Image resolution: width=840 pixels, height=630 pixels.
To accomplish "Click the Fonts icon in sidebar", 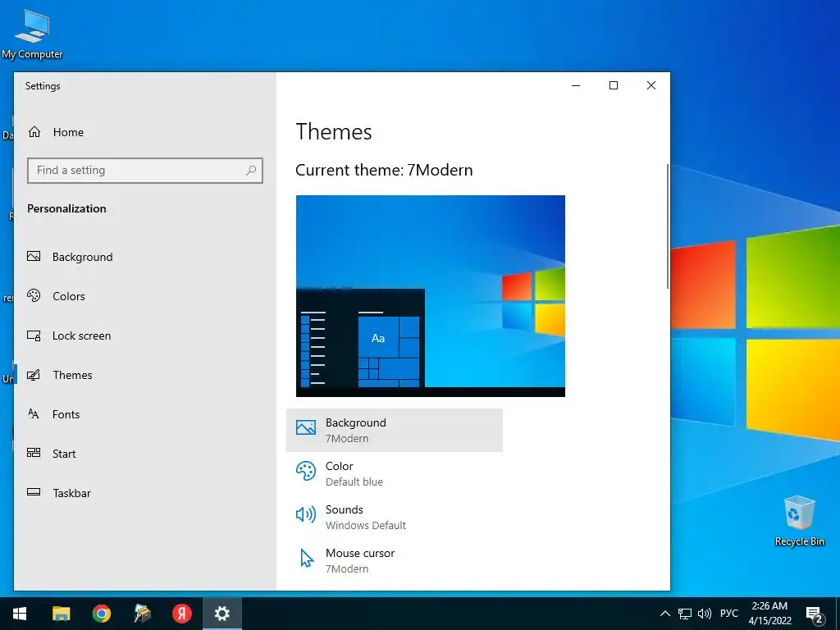I will coord(33,413).
